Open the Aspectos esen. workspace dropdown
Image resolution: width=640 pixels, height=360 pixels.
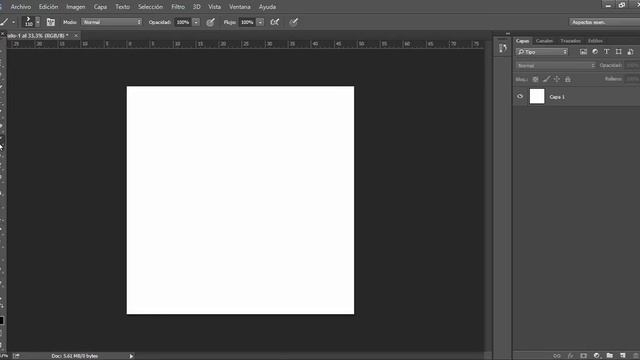[x=604, y=22]
